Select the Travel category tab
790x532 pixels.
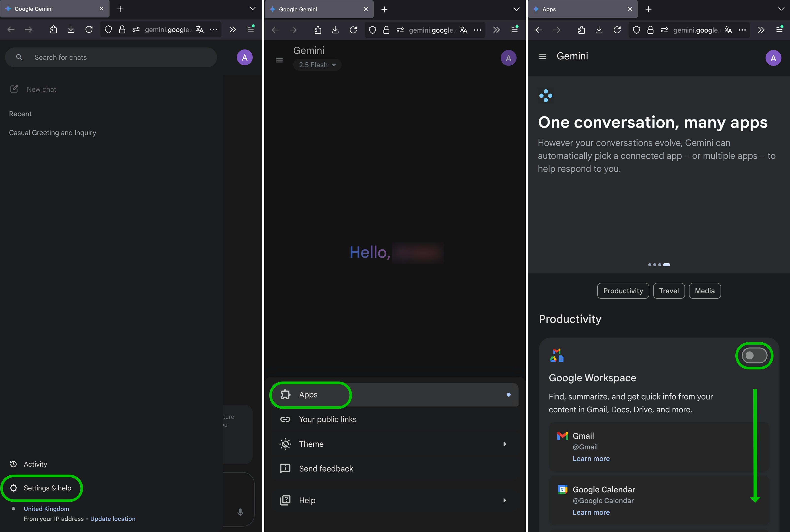(669, 291)
